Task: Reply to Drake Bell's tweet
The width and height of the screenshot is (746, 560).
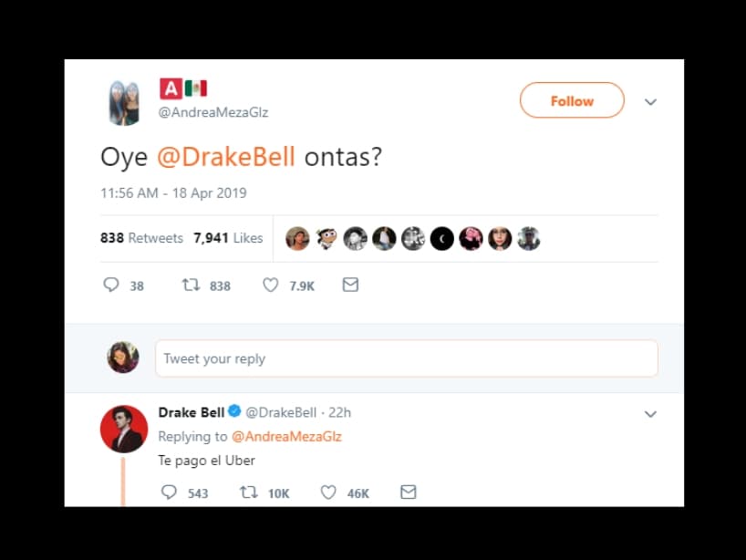Action: [x=169, y=492]
